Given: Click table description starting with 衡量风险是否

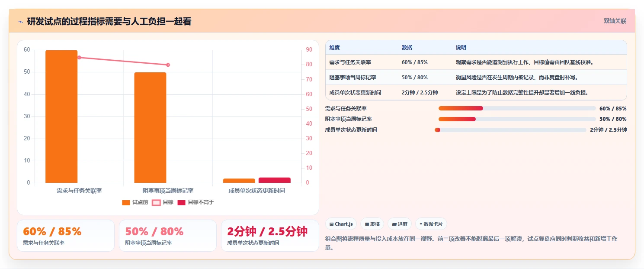Looking at the screenshot, I should [x=517, y=77].
